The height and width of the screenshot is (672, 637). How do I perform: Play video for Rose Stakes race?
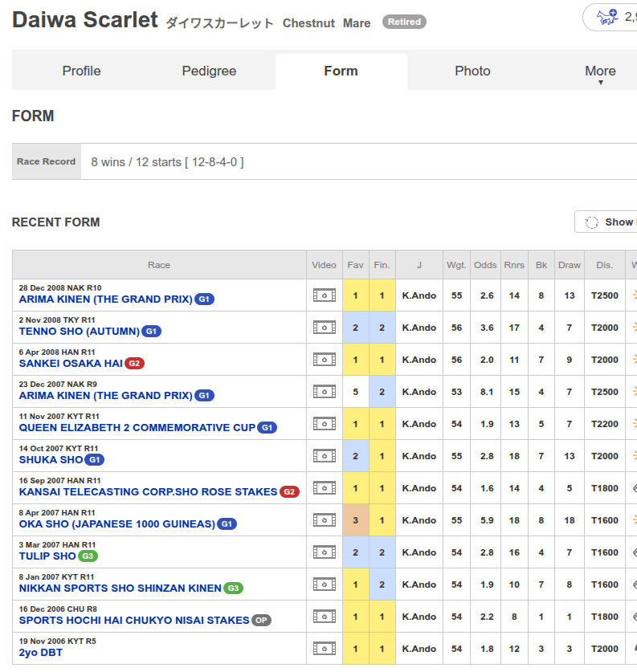[324, 488]
